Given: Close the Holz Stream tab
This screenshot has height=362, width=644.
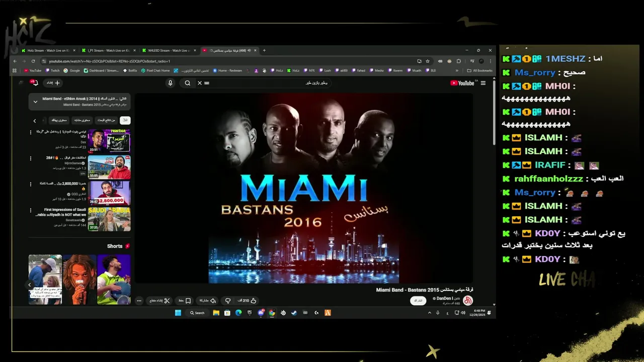Looking at the screenshot, I should (x=74, y=50).
